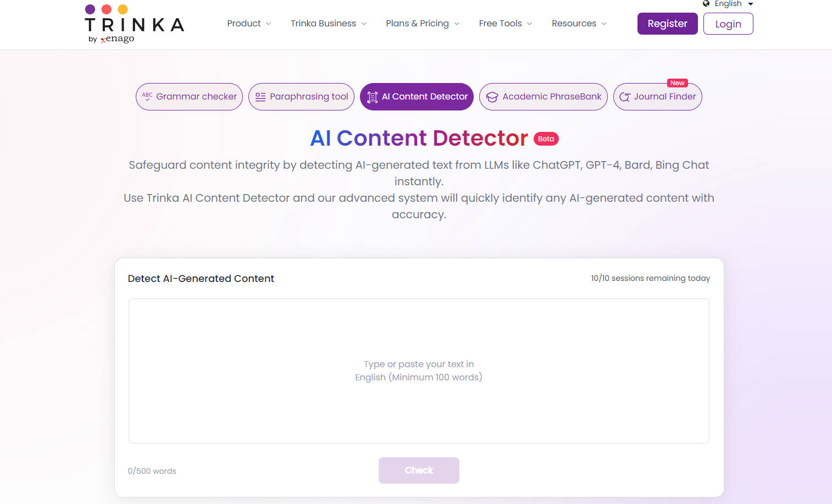Screen dimensions: 832x504
Task: Click inside the text input area
Action: pos(418,370)
